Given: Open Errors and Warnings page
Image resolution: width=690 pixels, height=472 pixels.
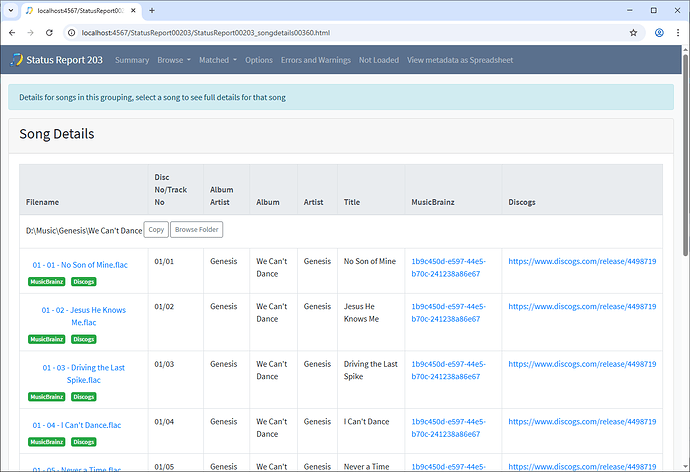Looking at the screenshot, I should [x=316, y=60].
